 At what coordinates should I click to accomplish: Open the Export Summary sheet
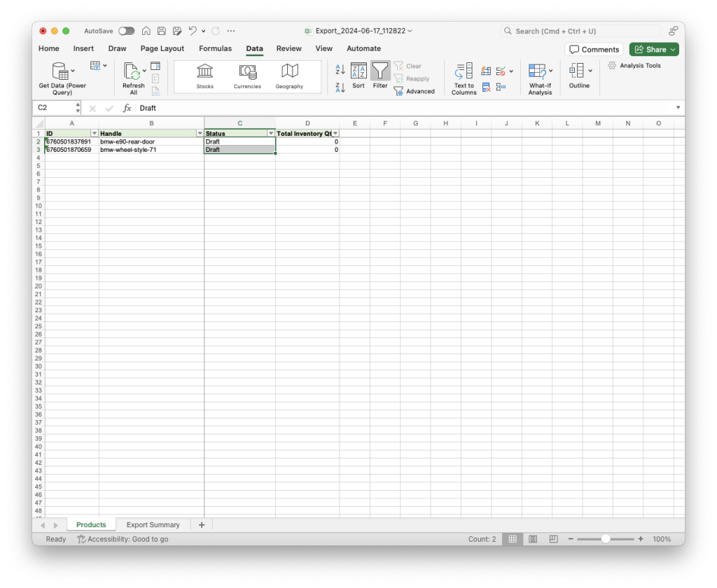153,524
